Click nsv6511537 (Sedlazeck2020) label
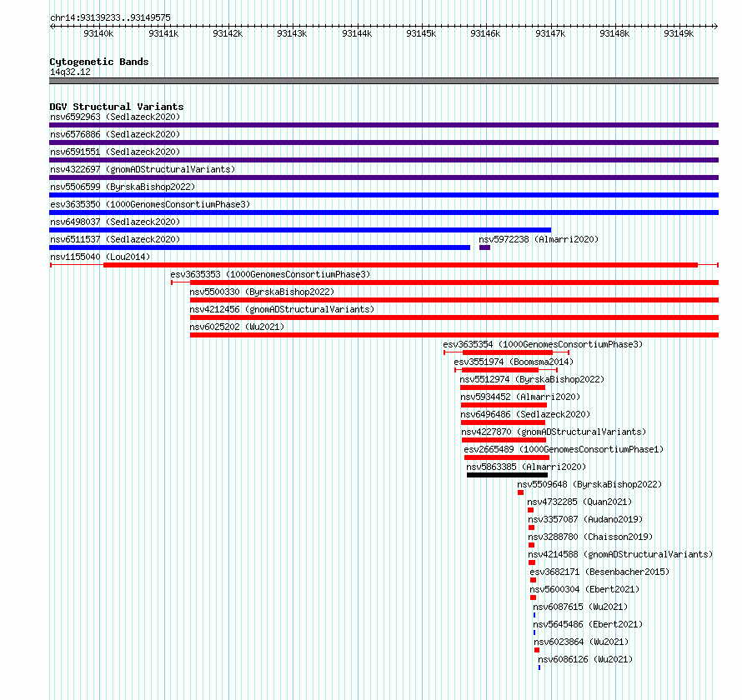 pos(115,239)
